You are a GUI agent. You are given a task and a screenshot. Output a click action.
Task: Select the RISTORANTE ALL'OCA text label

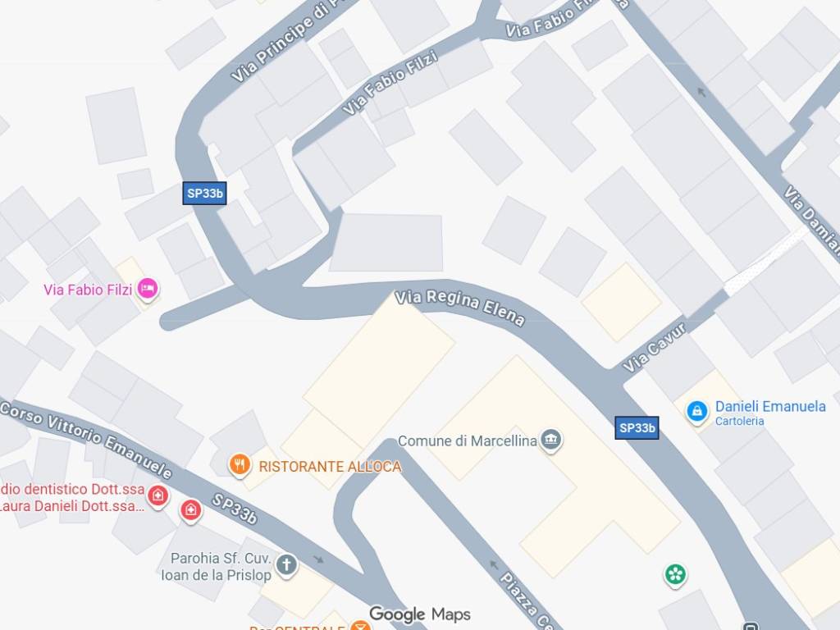pyautogui.click(x=330, y=467)
